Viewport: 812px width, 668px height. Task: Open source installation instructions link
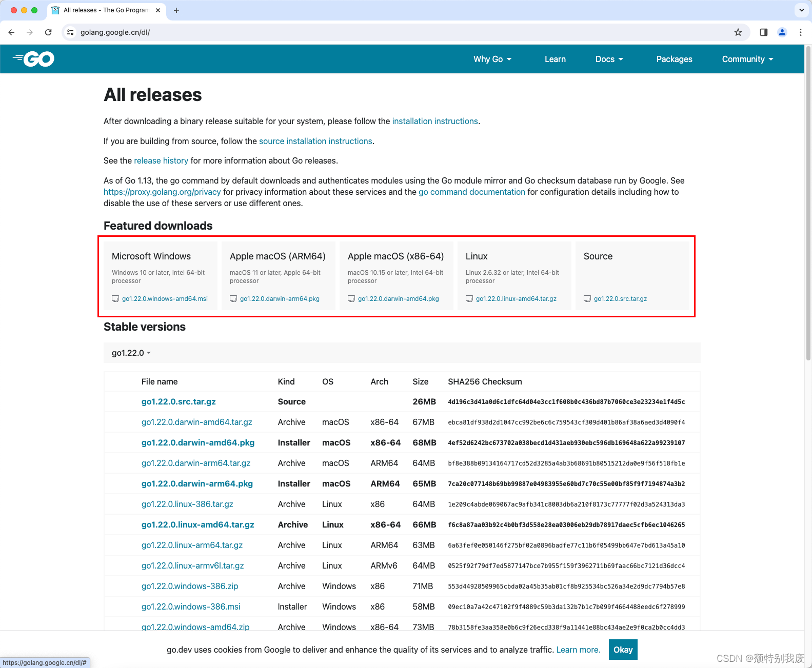[315, 141]
